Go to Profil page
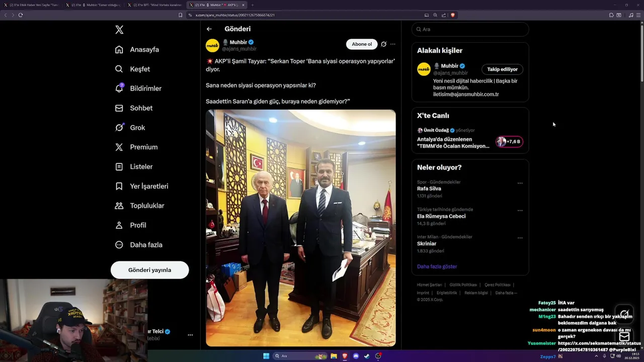This screenshot has height=362, width=644. coord(130,225)
